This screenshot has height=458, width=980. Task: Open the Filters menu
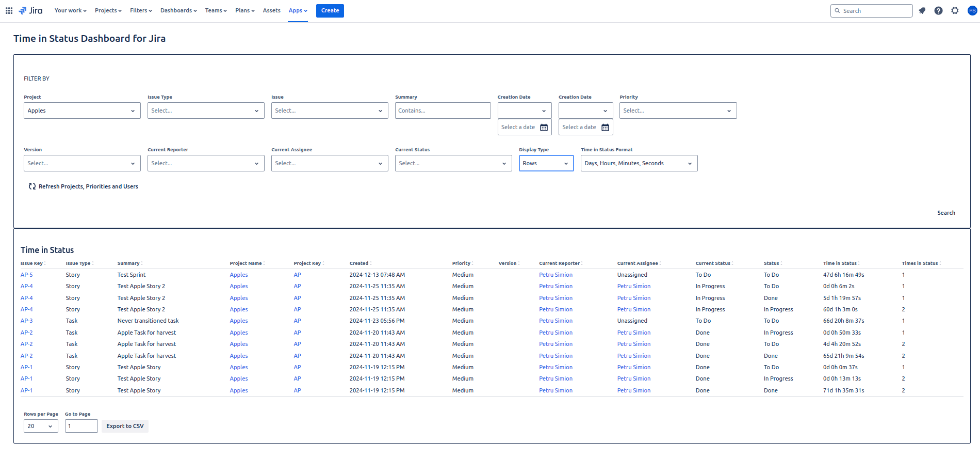[141, 10]
